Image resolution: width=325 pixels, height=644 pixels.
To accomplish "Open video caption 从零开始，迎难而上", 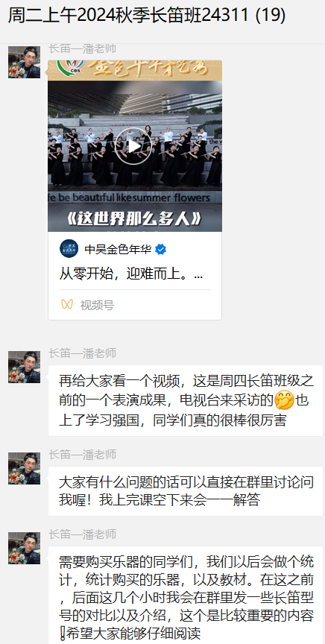I will [131, 274].
